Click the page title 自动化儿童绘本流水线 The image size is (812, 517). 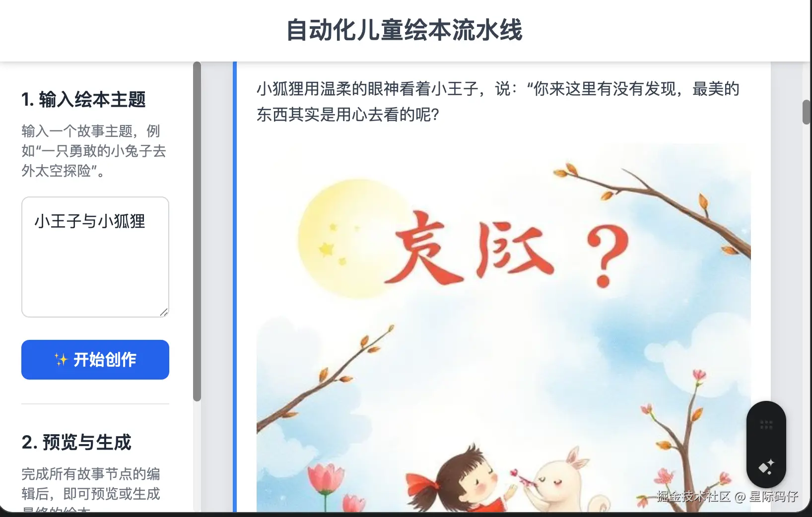click(x=405, y=30)
